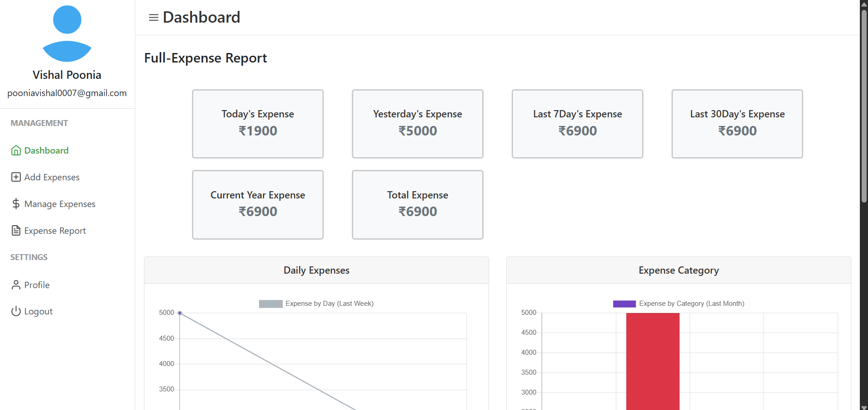
Task: Select the Last 30Day's Expense card
Action: coord(737,124)
